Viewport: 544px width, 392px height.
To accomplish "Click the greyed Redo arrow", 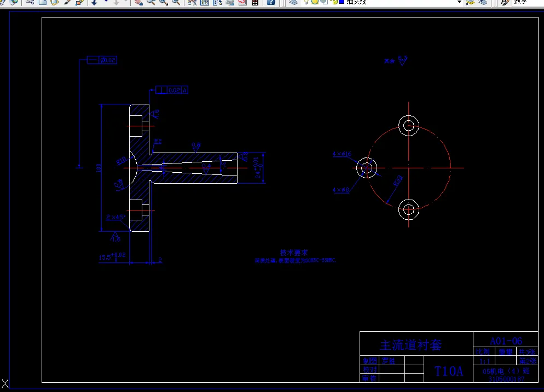I will point(117,2).
